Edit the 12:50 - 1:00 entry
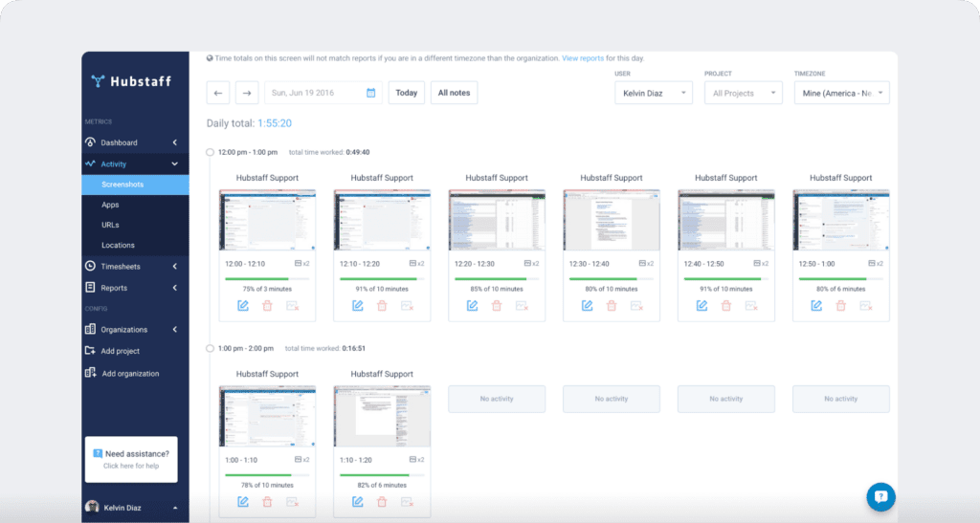 816,306
